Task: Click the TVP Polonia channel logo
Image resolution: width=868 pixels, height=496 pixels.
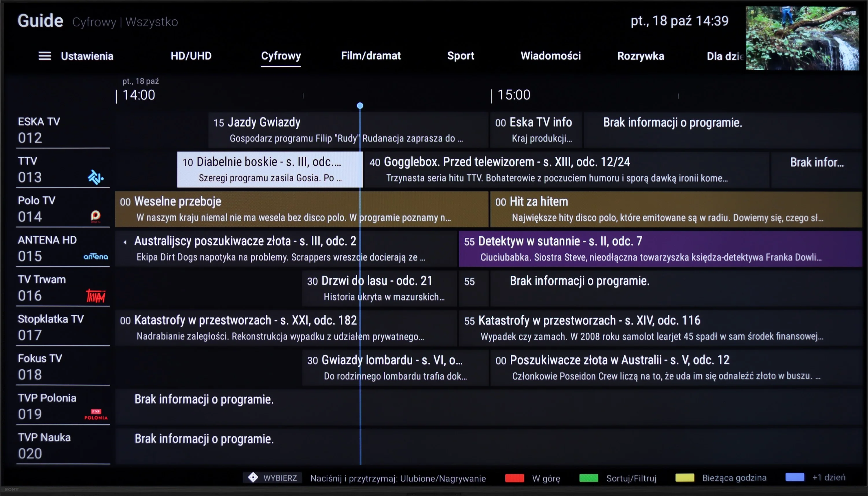Action: (96, 414)
